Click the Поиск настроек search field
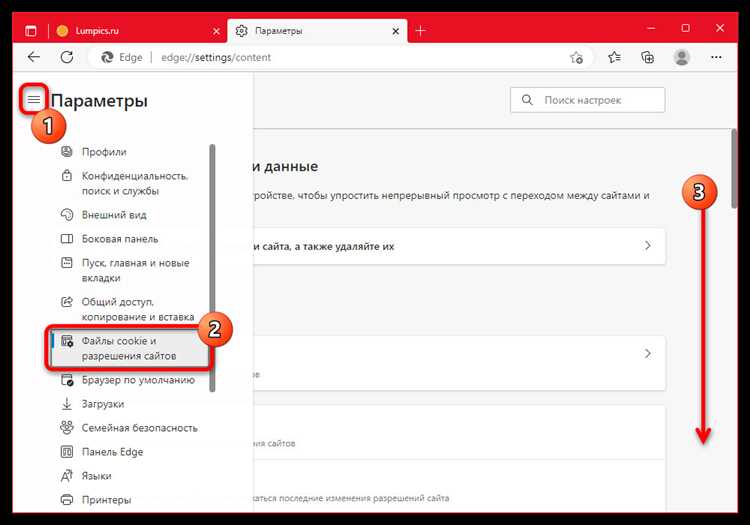750x525 pixels. [587, 100]
